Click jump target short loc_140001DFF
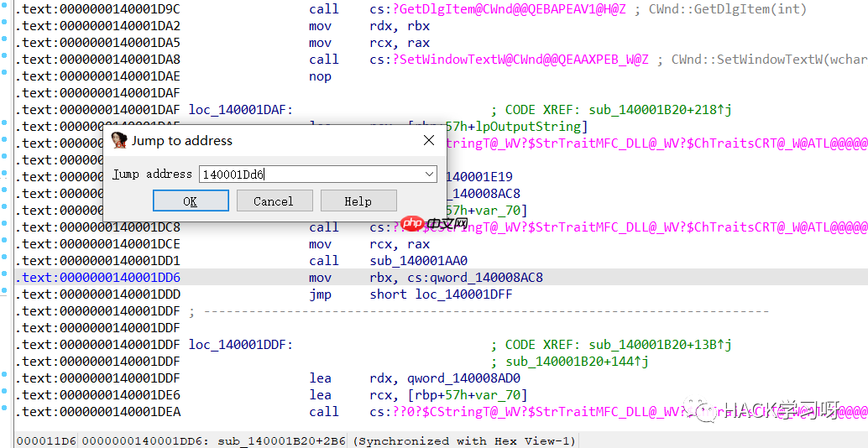The image size is (868, 448). (442, 294)
